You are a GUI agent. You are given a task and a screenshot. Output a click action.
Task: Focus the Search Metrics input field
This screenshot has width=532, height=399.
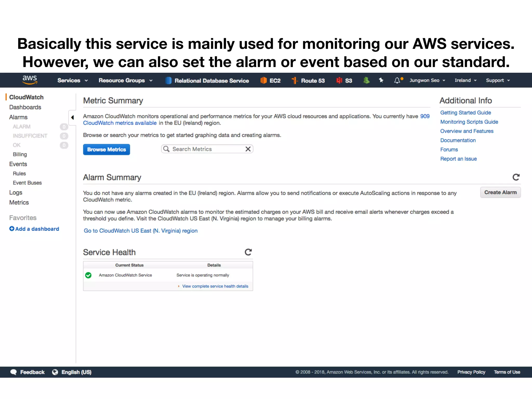coord(207,149)
